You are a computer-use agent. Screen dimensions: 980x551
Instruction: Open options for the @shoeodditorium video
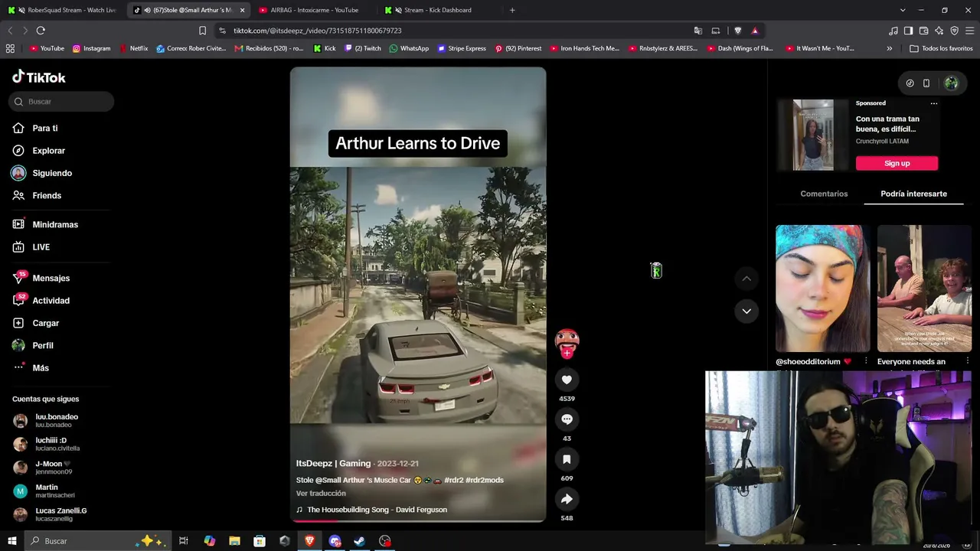pyautogui.click(x=866, y=361)
